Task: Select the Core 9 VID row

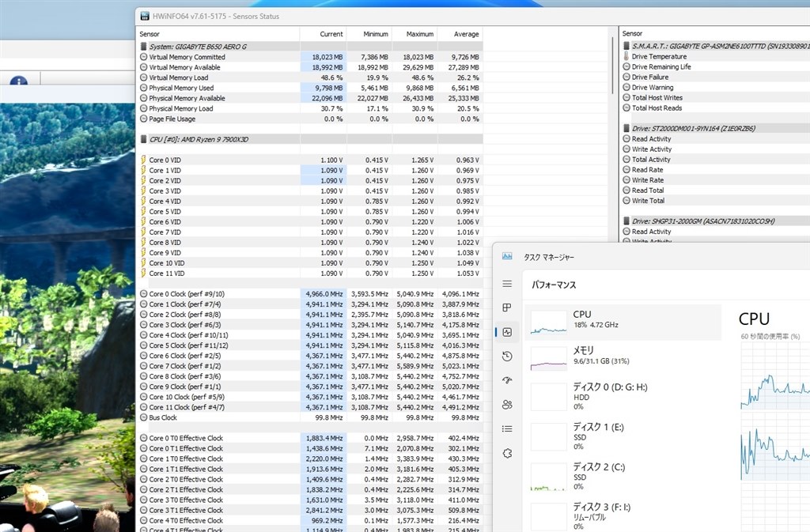Action: 309,253
